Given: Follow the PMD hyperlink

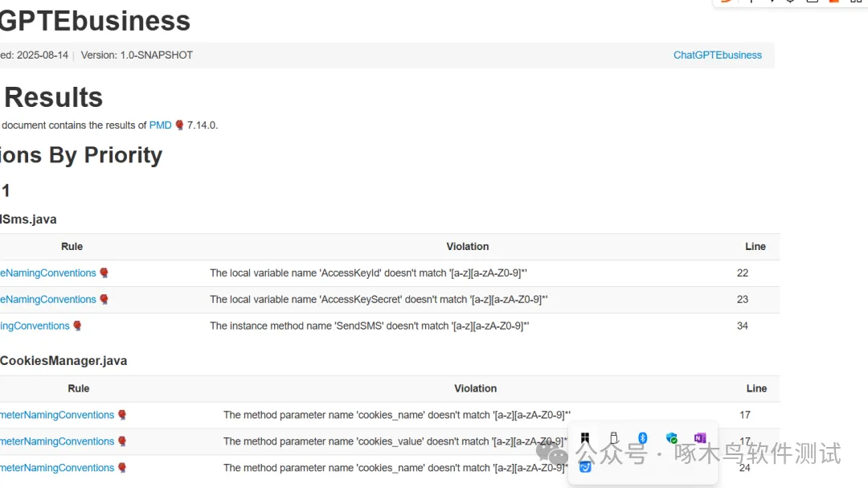Looking at the screenshot, I should coord(161,125).
